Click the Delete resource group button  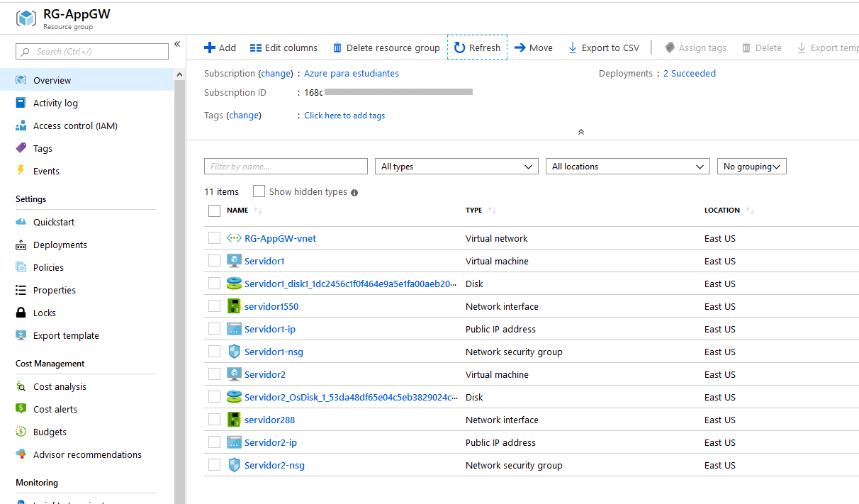386,47
